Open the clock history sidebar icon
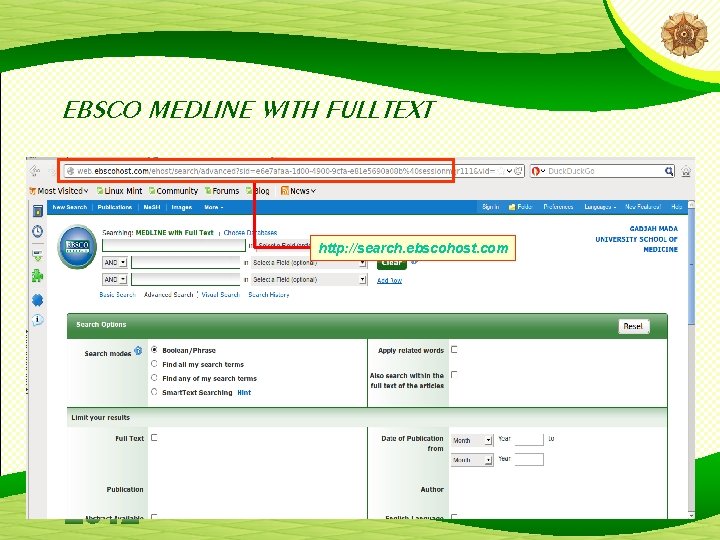 pyautogui.click(x=38, y=231)
